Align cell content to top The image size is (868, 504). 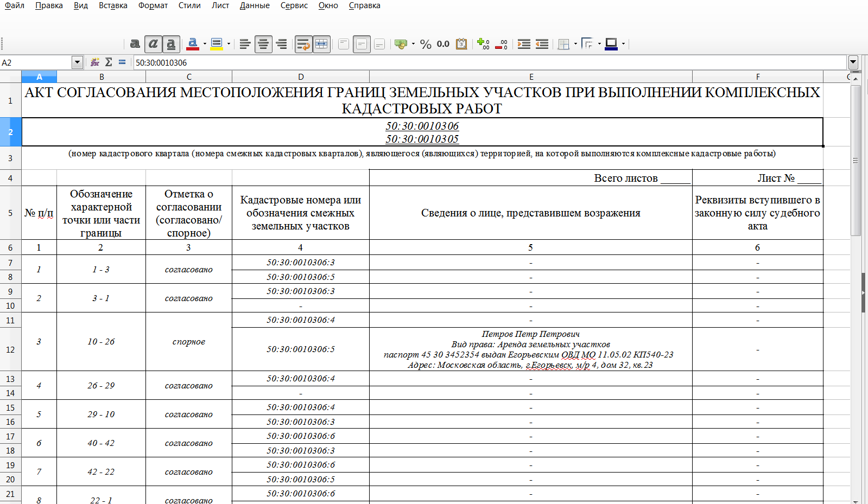344,44
